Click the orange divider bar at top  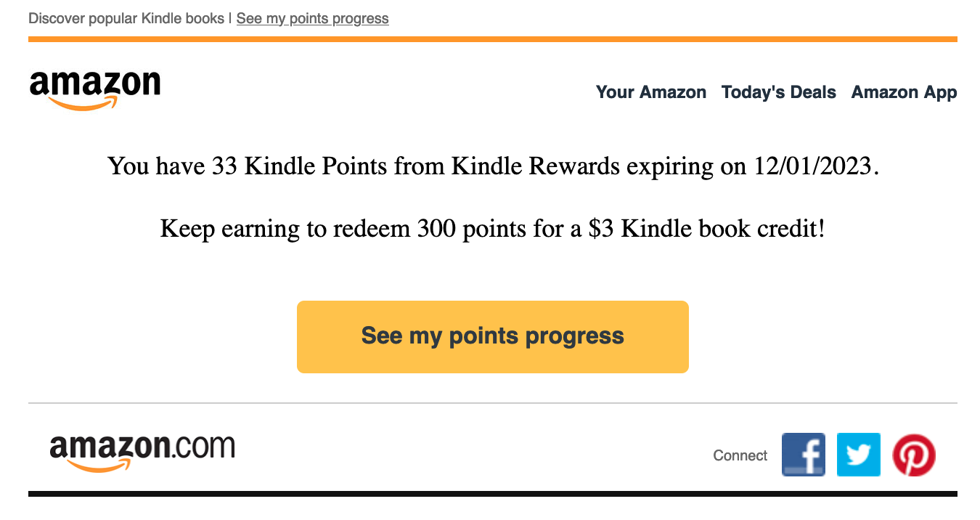coord(493,39)
